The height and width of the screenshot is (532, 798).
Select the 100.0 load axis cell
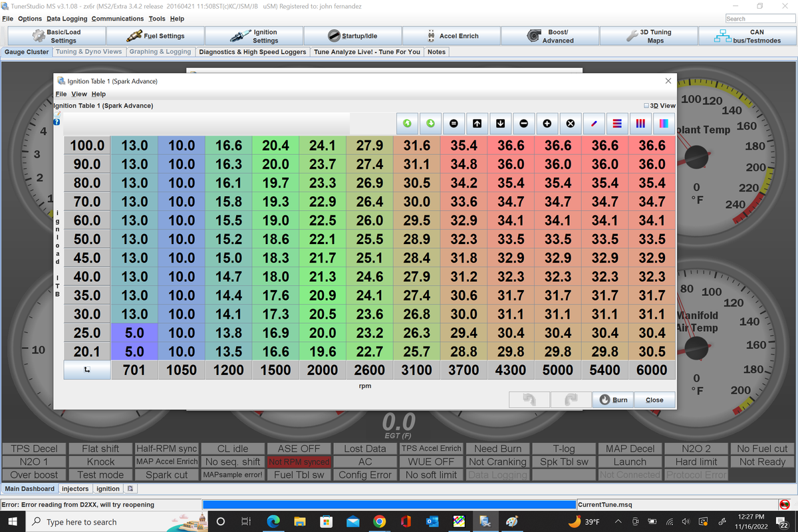pos(86,145)
